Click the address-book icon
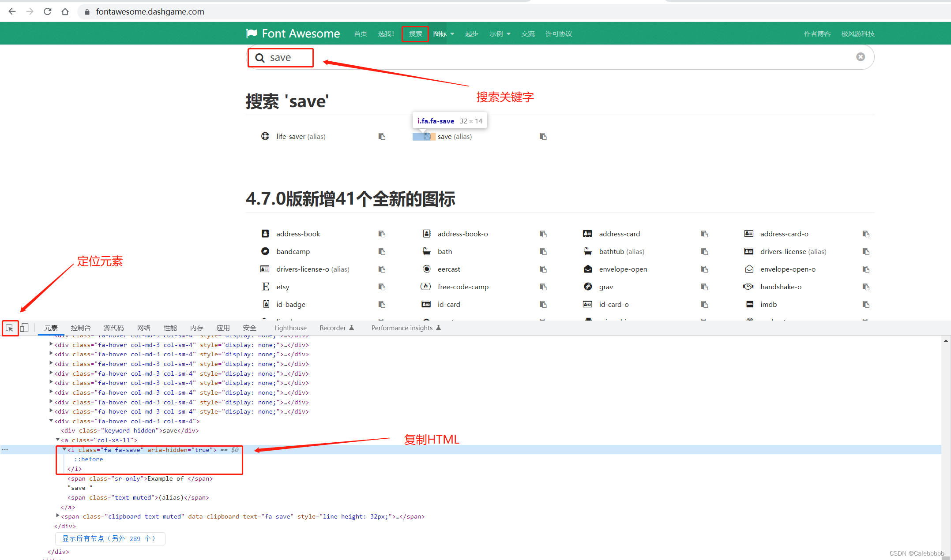The width and height of the screenshot is (951, 560). coord(265,234)
